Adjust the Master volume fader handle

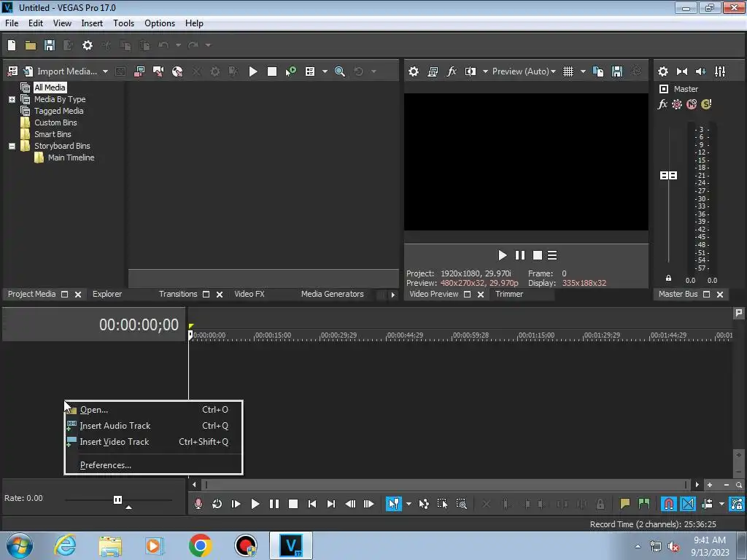(x=668, y=176)
